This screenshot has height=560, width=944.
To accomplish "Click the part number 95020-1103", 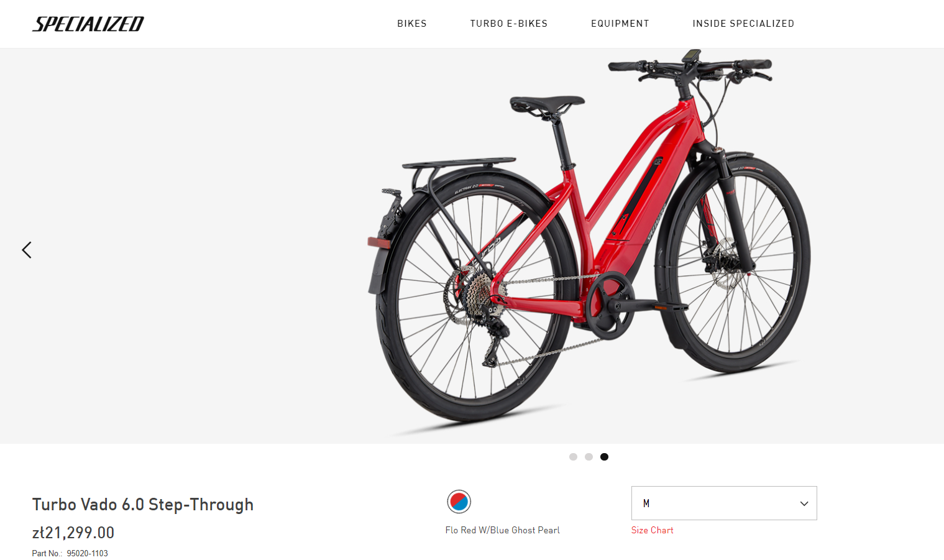I will pyautogui.click(x=88, y=553).
